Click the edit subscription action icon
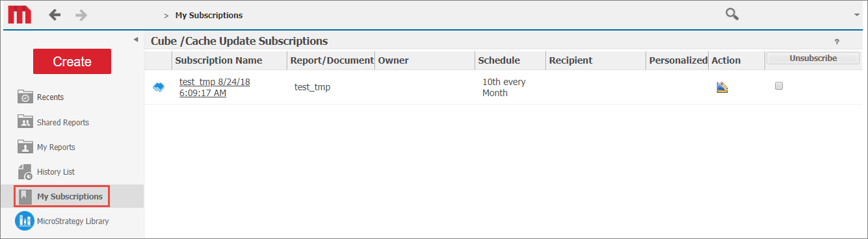Screen dimensions: 868x239 pyautogui.click(x=722, y=88)
